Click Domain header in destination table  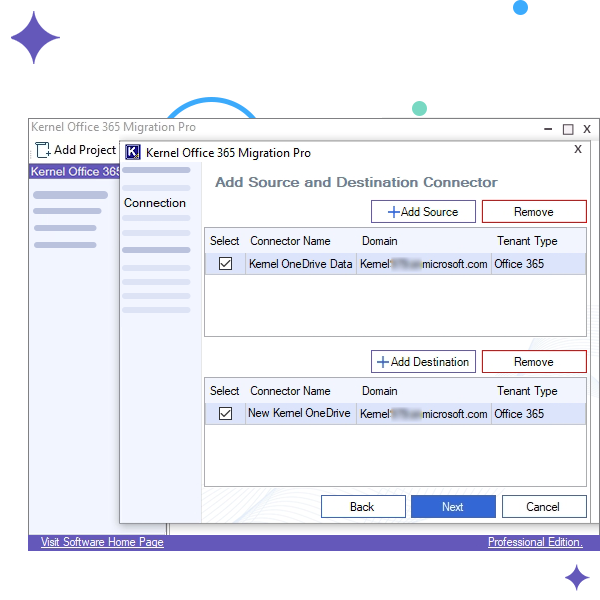pos(380,391)
